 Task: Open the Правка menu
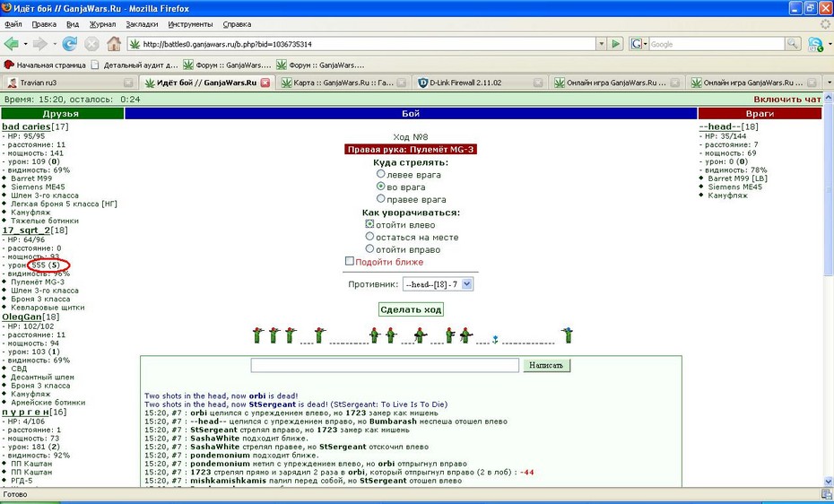tap(44, 24)
